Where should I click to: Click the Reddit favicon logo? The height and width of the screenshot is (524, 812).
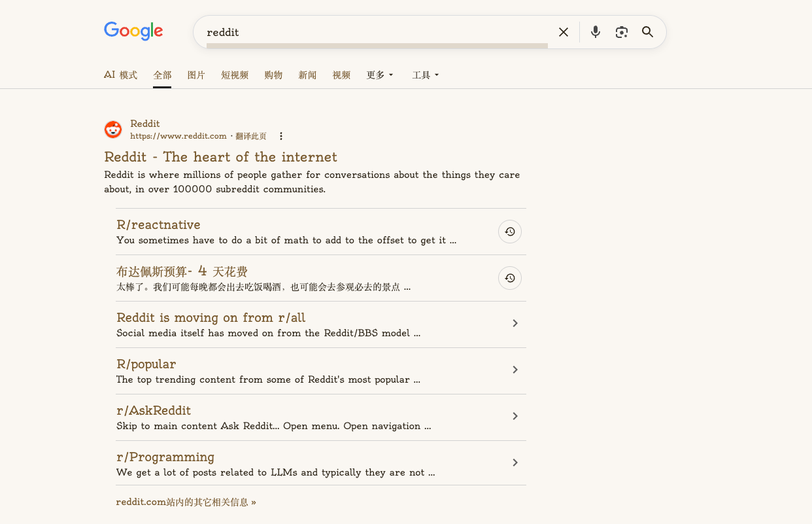pos(113,130)
